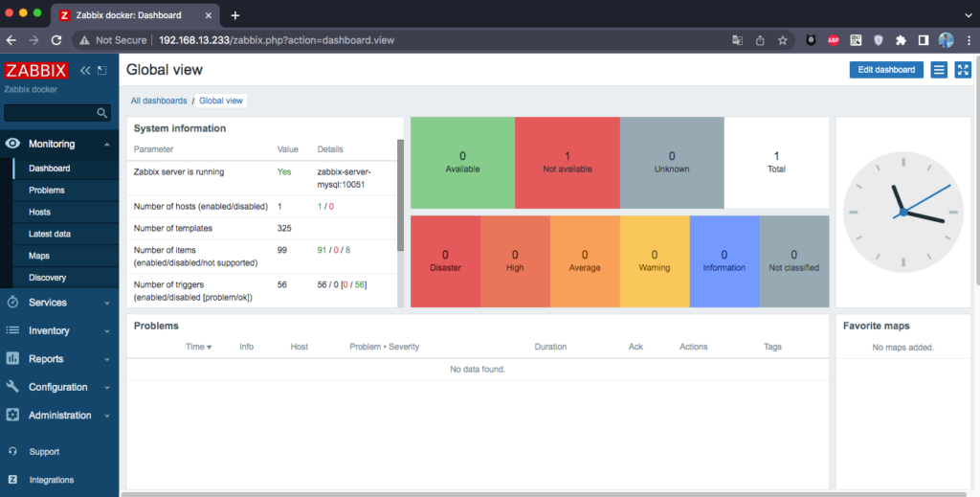The width and height of the screenshot is (980, 497).
Task: Open the Support link
Action: (x=44, y=451)
